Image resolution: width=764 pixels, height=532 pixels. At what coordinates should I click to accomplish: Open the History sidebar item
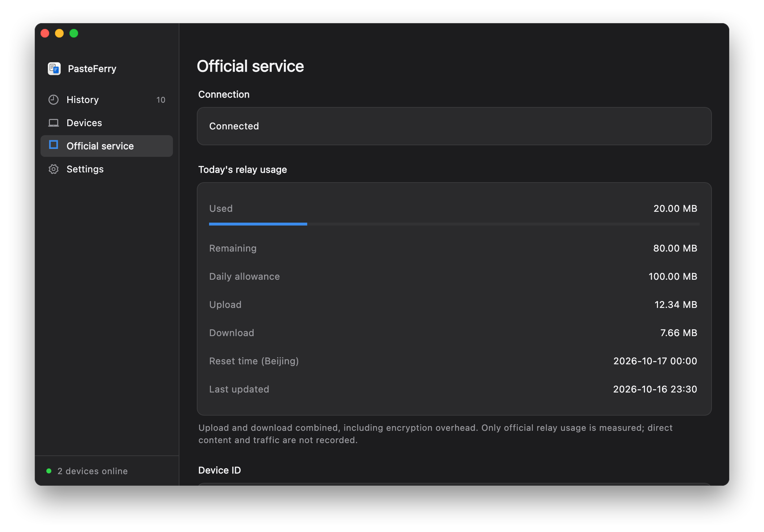tap(107, 100)
